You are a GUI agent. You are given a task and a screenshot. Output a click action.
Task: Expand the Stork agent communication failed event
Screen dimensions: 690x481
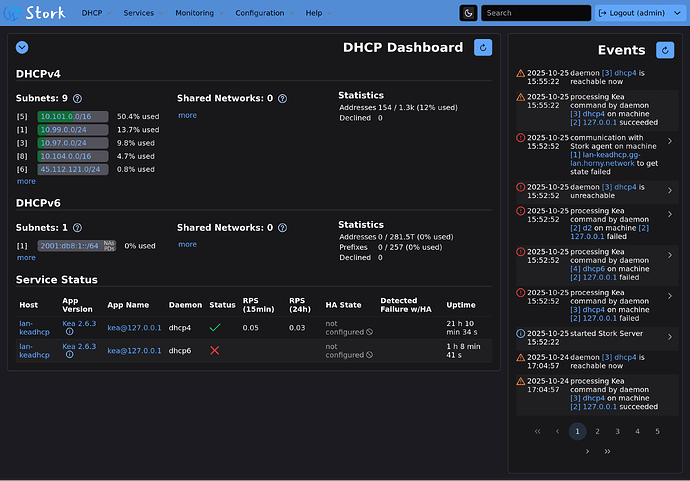[x=670, y=141]
